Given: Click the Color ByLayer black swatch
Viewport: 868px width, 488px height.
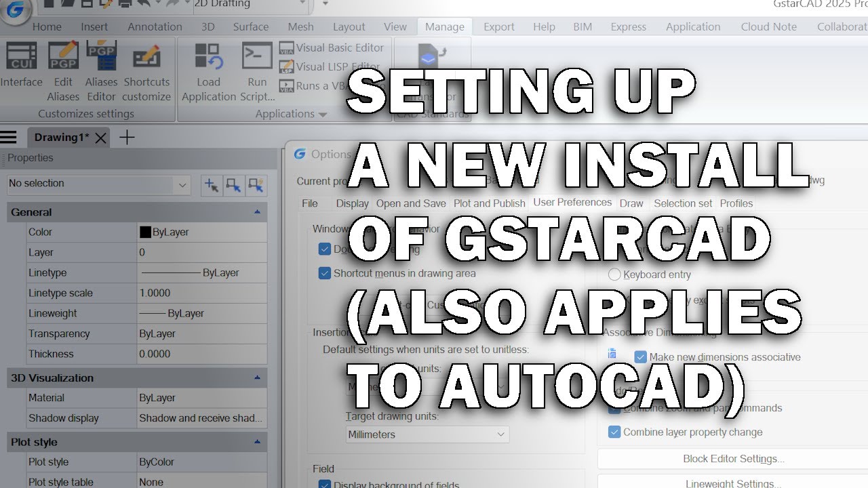Looking at the screenshot, I should [145, 232].
